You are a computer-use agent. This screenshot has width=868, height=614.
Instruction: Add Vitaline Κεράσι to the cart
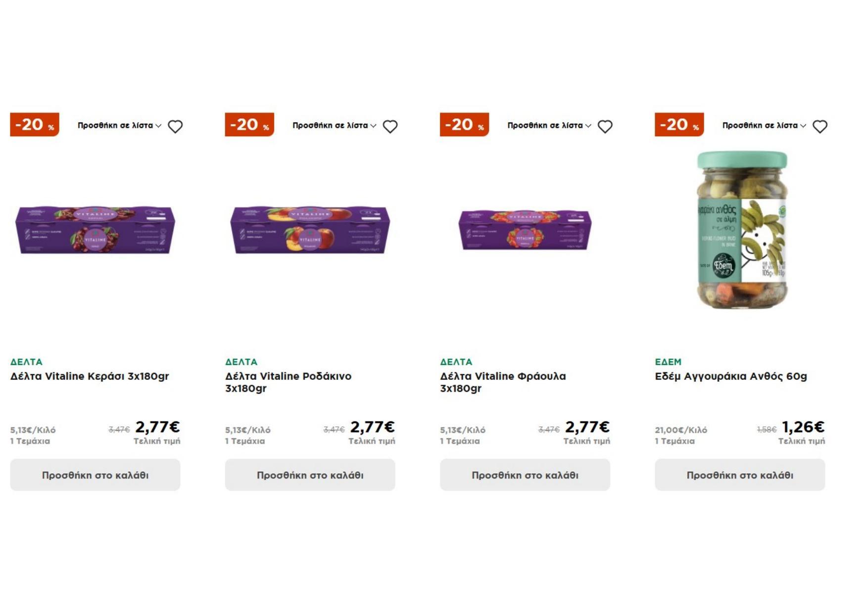[x=95, y=475]
